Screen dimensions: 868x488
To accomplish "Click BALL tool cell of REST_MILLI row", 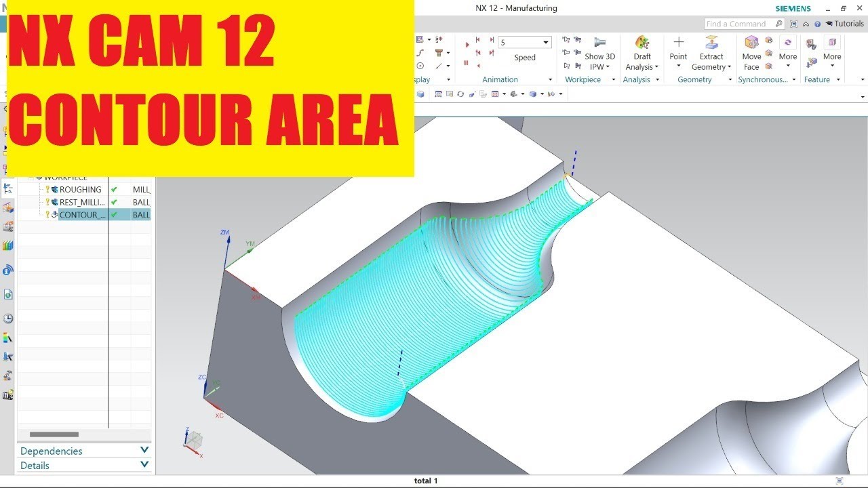I will (x=141, y=202).
